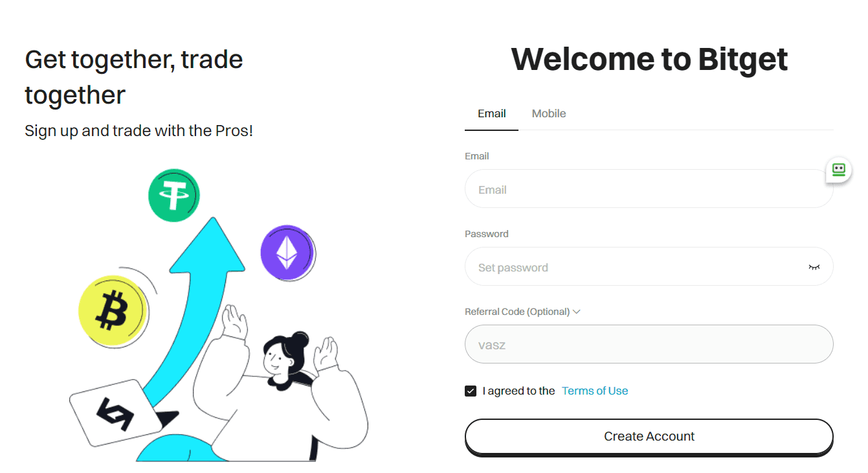
Task: Open the Terms of Use link
Action: pos(594,390)
